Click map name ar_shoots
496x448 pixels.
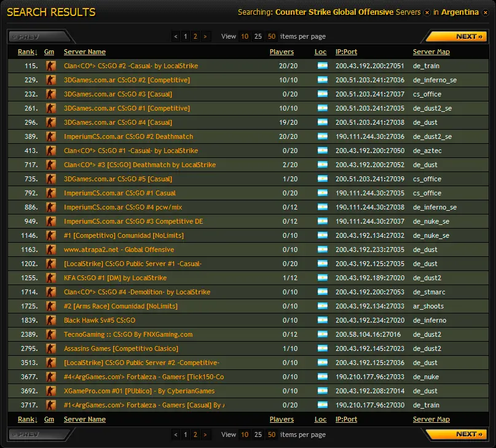(x=428, y=306)
